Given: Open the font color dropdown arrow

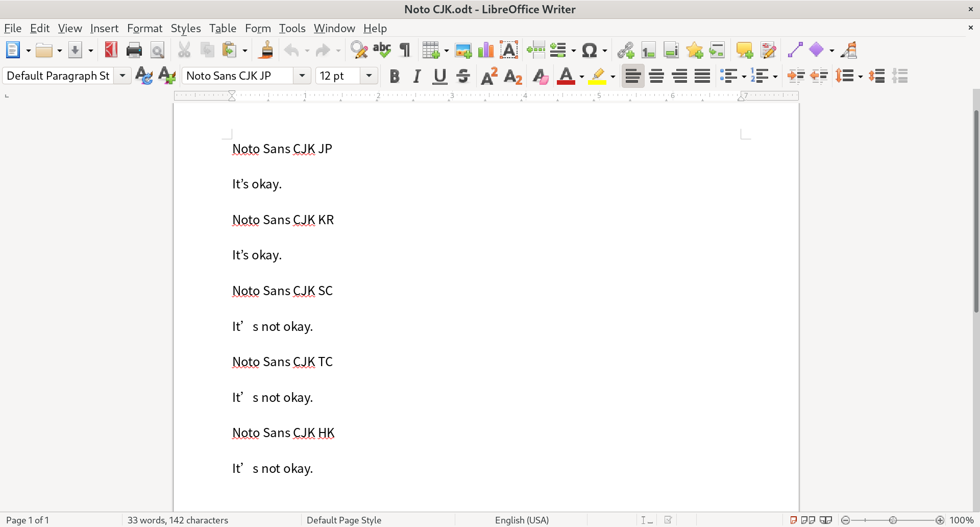Looking at the screenshot, I should click(x=581, y=77).
